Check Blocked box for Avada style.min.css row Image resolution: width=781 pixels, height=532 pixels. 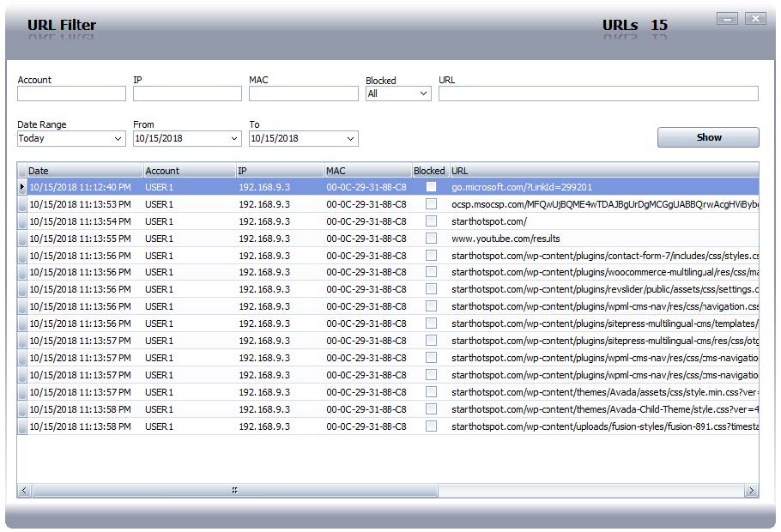(x=432, y=392)
